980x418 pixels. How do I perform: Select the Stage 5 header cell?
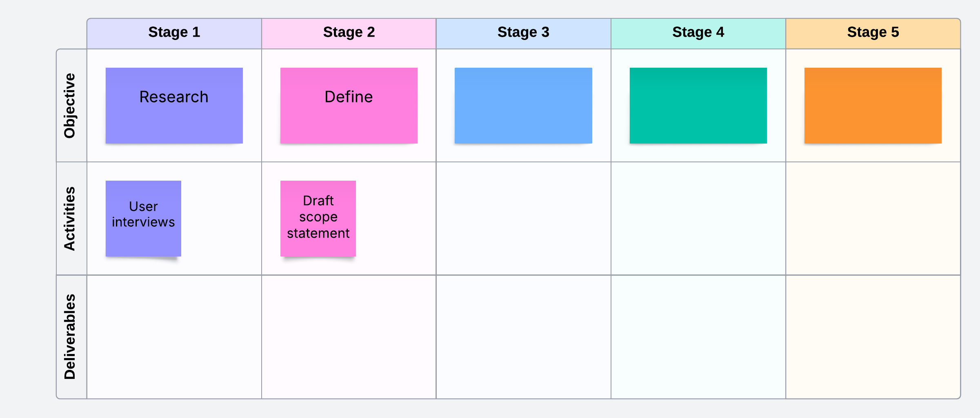tap(873, 33)
